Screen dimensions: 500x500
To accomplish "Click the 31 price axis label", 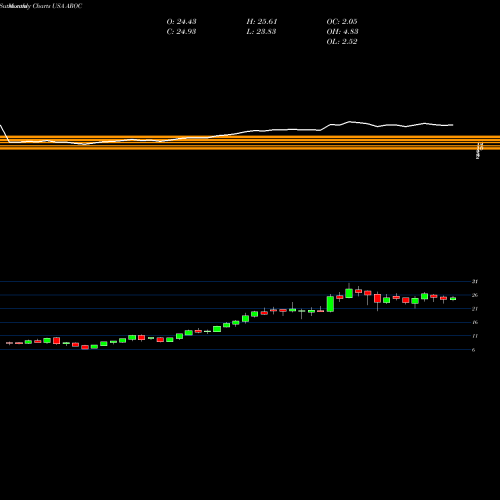I will point(475,282).
